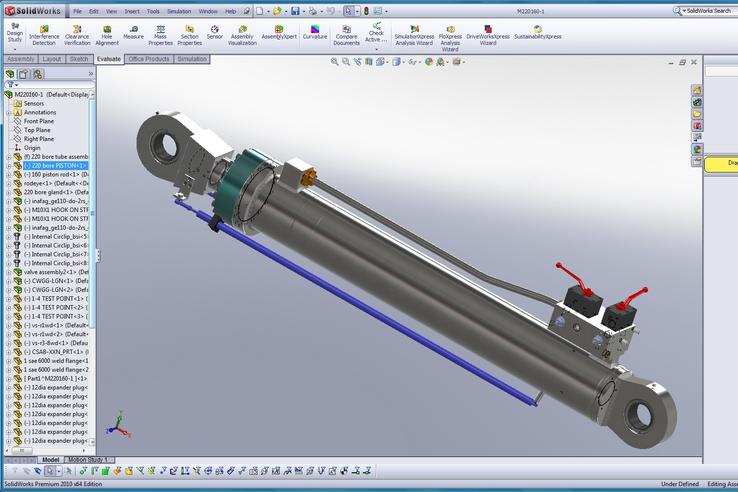Open the Assembly Visualization tool
The height and width of the screenshot is (492, 738).
tap(242, 35)
